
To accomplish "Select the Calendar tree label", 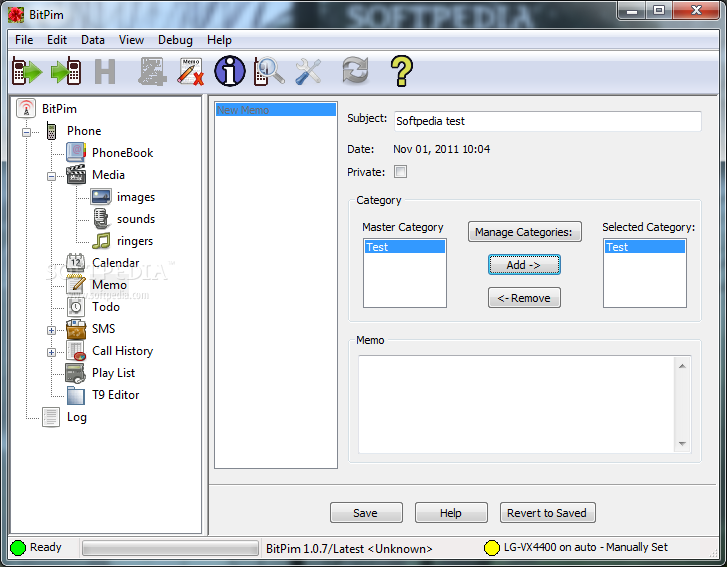I will coord(115,263).
